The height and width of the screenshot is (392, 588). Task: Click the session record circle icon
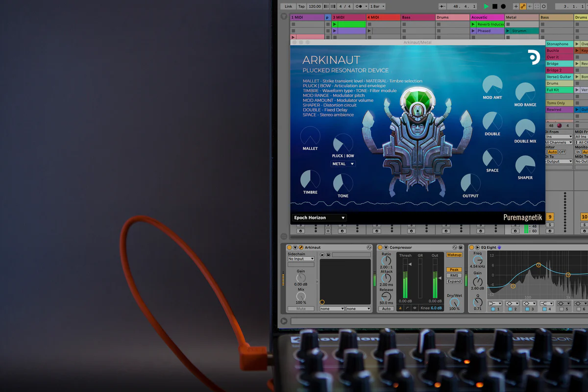[x=544, y=6]
